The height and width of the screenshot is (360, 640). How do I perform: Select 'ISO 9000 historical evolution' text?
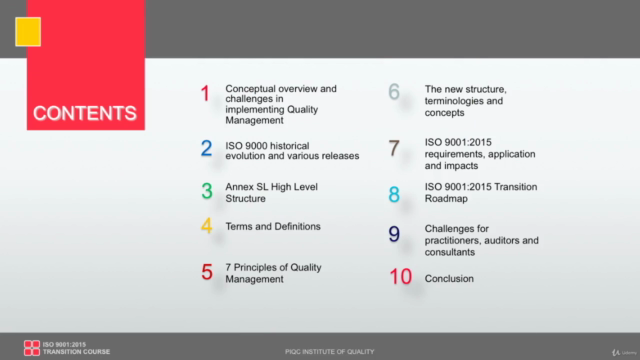pyautogui.click(x=292, y=151)
